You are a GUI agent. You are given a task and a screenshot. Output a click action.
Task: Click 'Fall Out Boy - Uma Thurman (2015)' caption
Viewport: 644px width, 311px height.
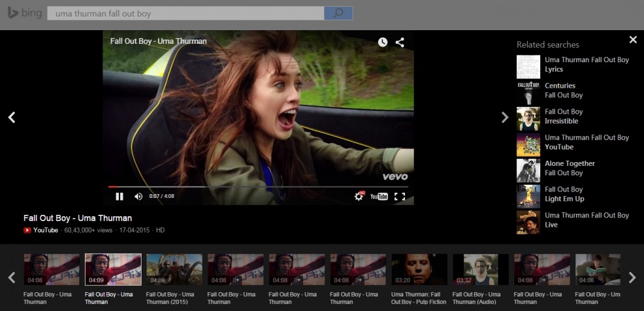pyautogui.click(x=170, y=298)
